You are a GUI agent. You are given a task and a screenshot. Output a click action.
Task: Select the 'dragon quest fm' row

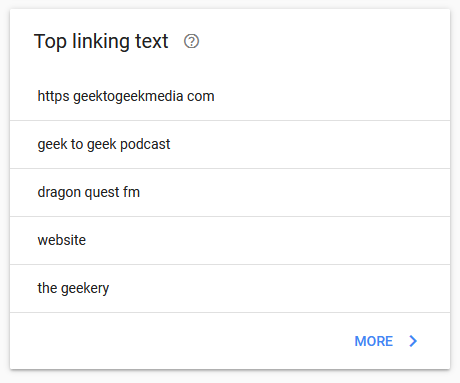pos(230,192)
